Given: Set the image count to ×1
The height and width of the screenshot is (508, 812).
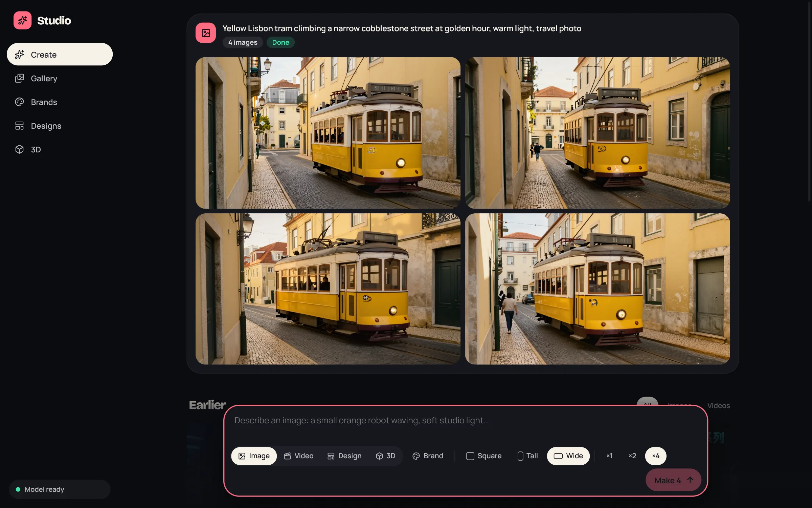Looking at the screenshot, I should tap(609, 456).
